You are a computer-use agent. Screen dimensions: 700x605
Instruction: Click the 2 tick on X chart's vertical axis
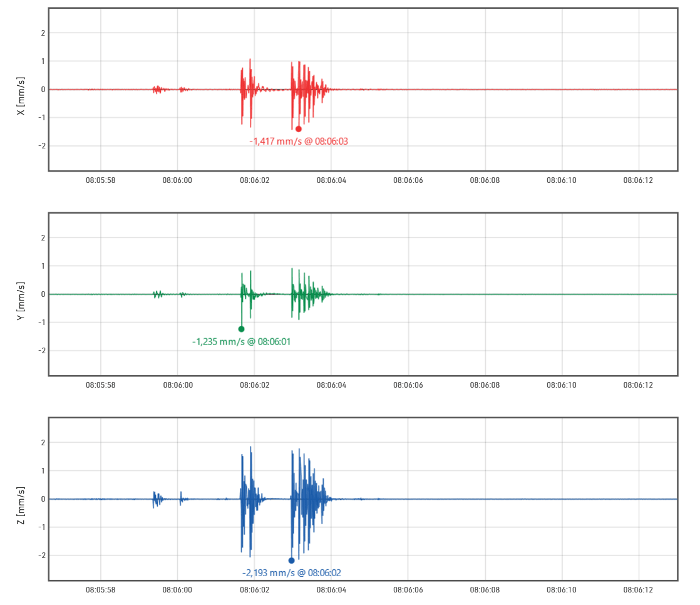(43, 33)
